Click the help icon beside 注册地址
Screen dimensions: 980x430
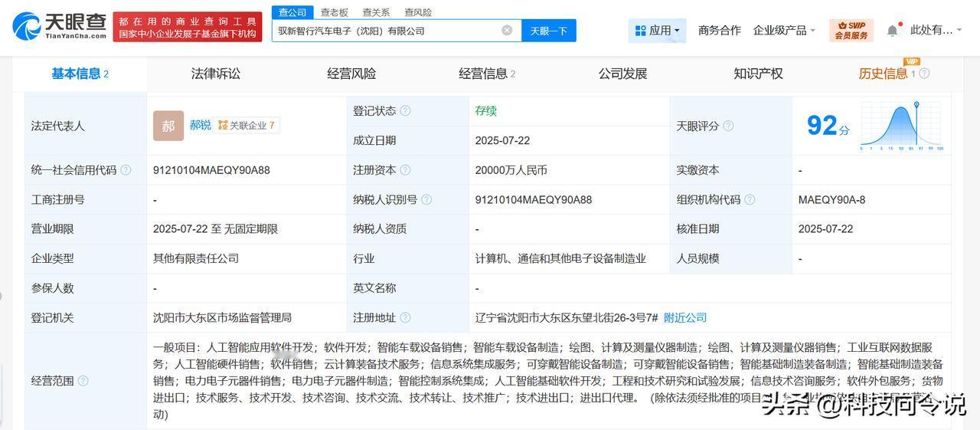[405, 317]
